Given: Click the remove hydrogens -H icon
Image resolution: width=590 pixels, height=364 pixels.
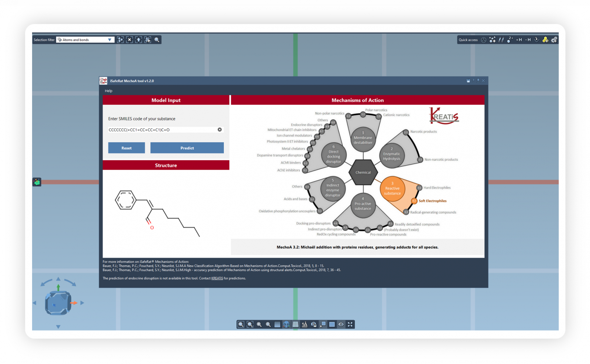Looking at the screenshot, I should tap(528, 40).
